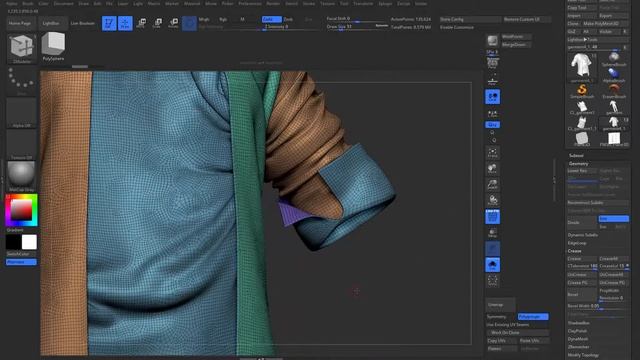Expand the DynaMesh section
Screen dimensions: 640x360
click(578, 339)
